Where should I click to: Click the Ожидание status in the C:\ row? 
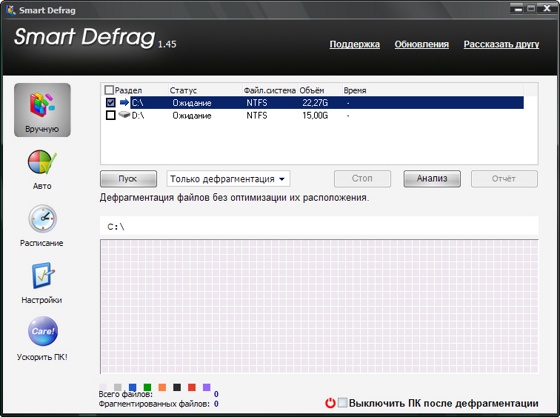pos(192,103)
